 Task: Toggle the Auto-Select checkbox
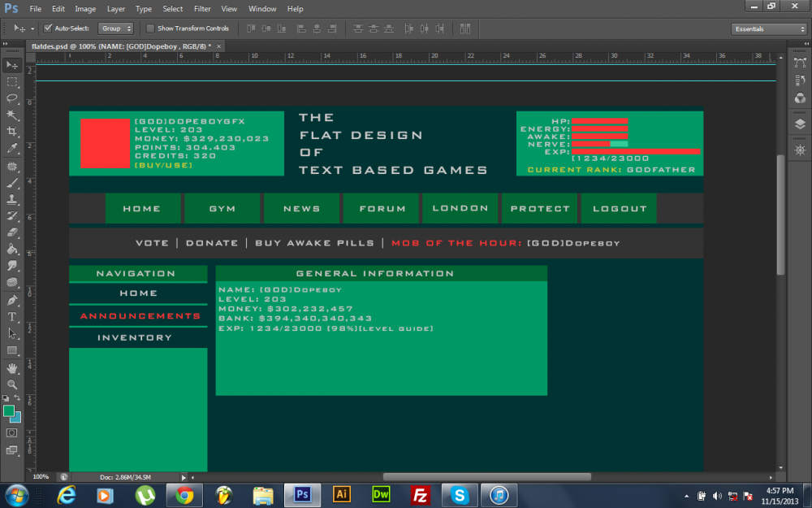pyautogui.click(x=48, y=28)
